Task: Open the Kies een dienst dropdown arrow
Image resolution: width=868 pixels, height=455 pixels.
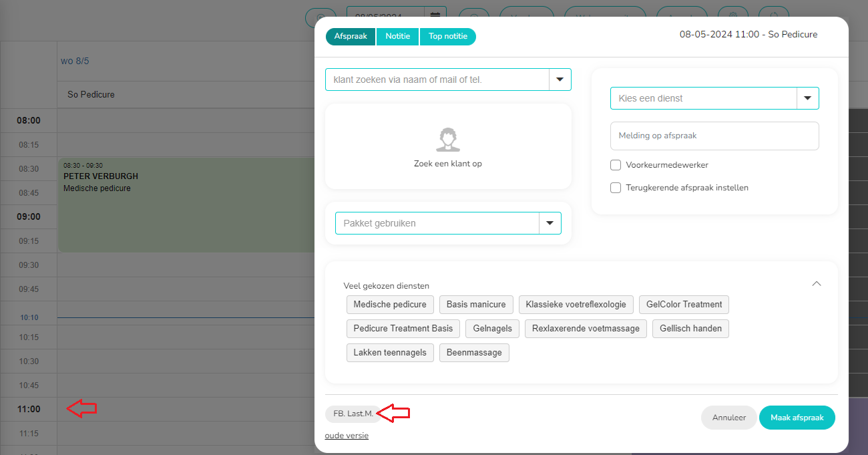Action: (807, 98)
